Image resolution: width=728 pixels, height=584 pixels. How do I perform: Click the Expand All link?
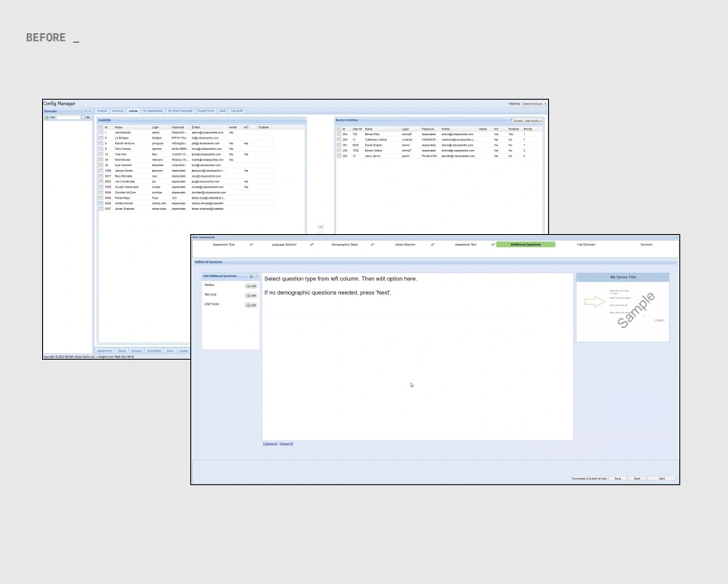tap(287, 444)
